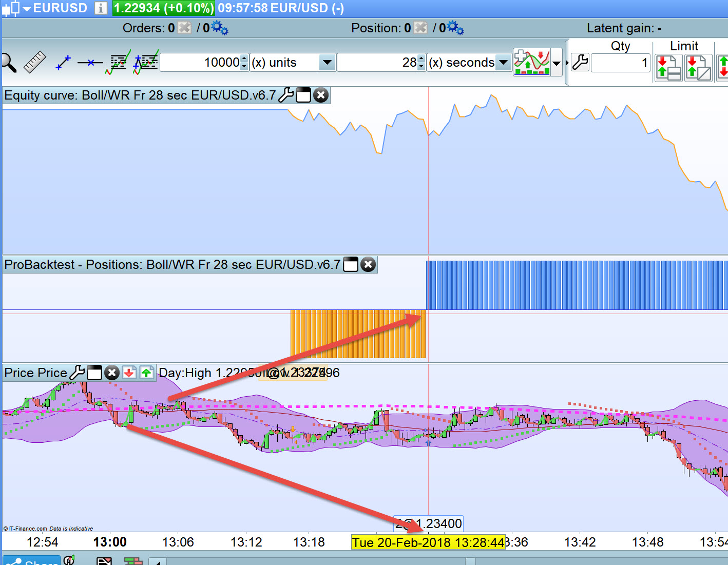Click the Latent gain label
Screen dimensions: 728x565
(x=624, y=28)
